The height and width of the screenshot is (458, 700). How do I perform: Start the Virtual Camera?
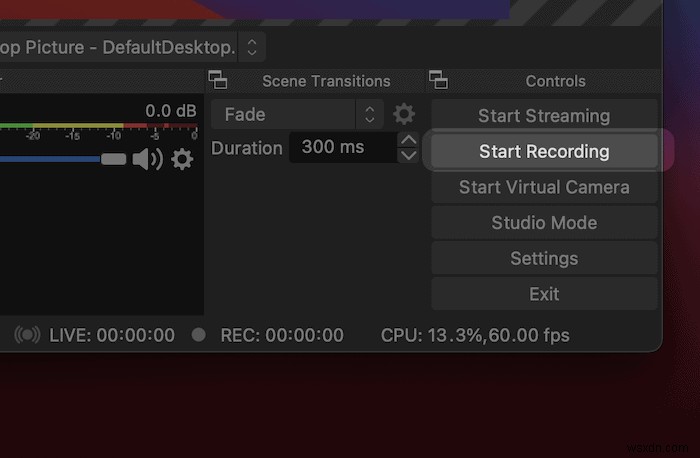(x=544, y=187)
